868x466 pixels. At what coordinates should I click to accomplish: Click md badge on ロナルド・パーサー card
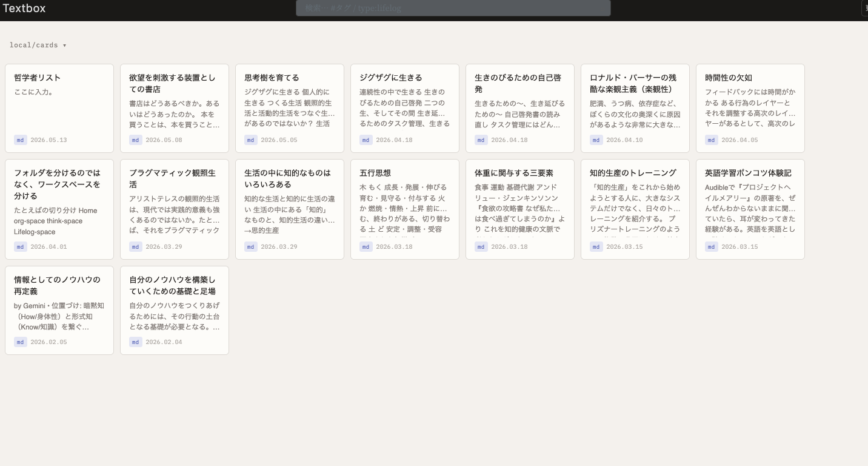click(596, 140)
